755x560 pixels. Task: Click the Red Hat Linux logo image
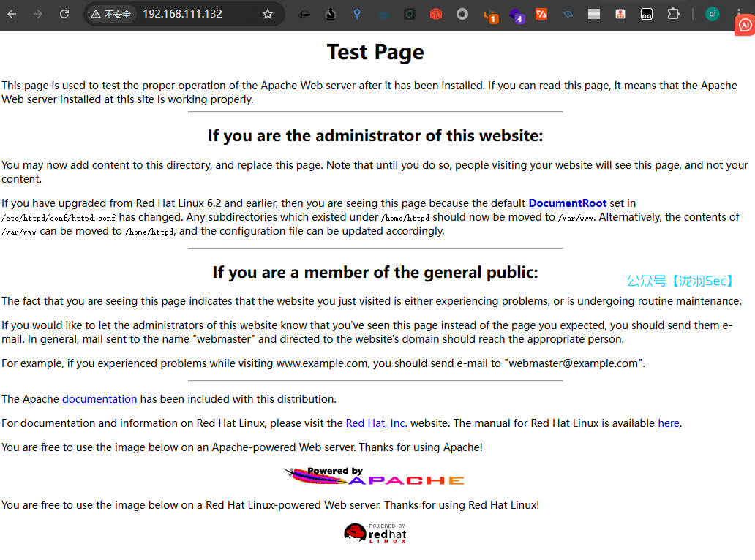[x=375, y=534]
